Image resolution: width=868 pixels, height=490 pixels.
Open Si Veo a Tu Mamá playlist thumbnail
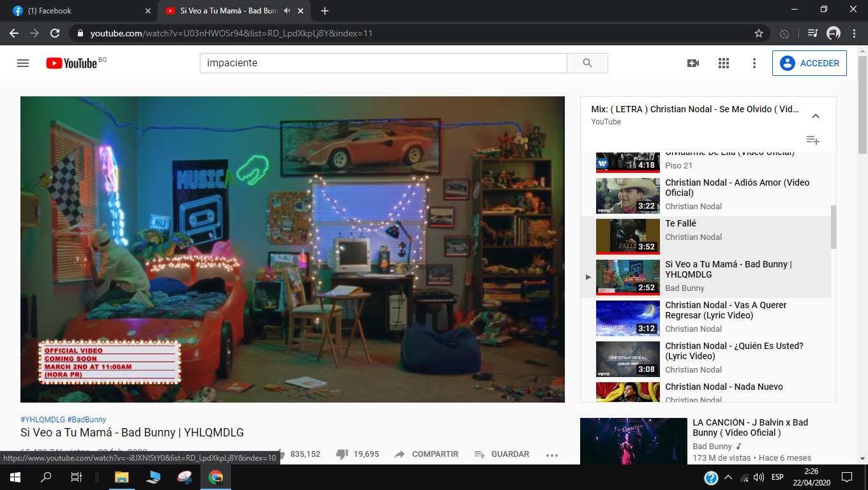point(627,278)
